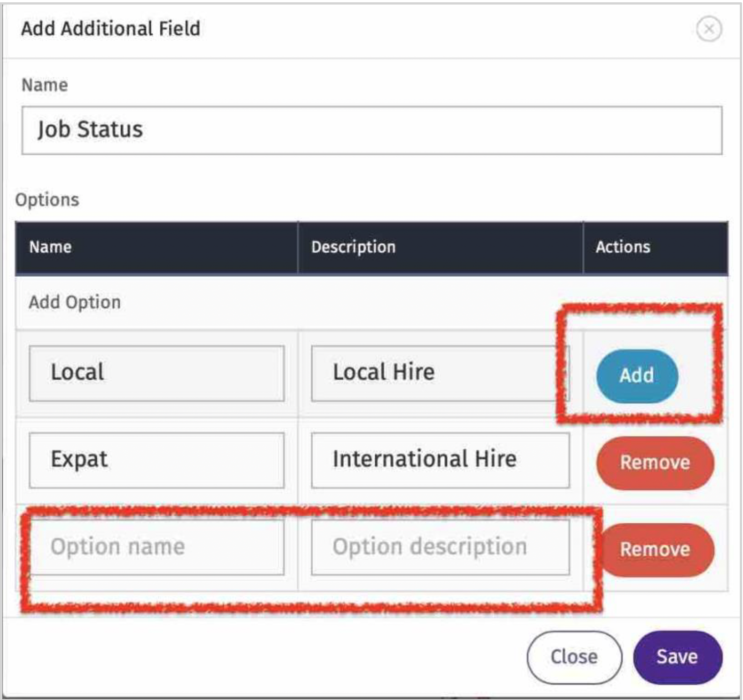
Task: Click the Add Option row label
Action: coord(75,303)
